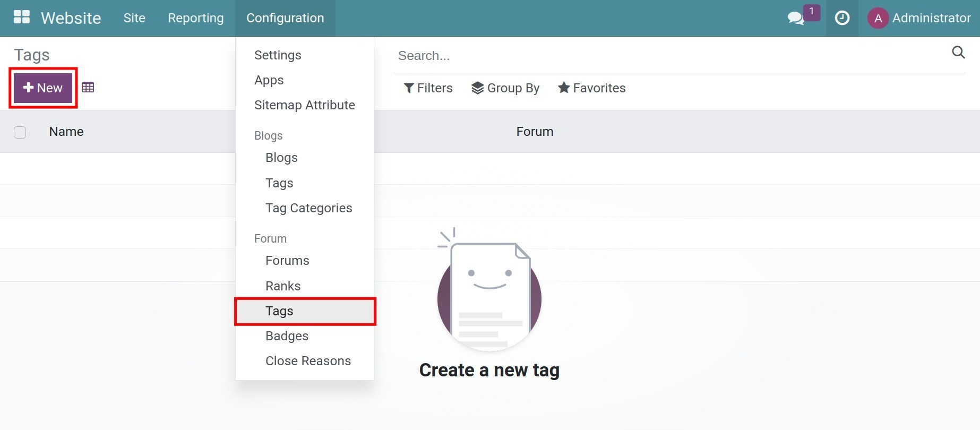Screen dimensions: 980x430
Task: Open the Group By dropdown
Action: click(505, 88)
